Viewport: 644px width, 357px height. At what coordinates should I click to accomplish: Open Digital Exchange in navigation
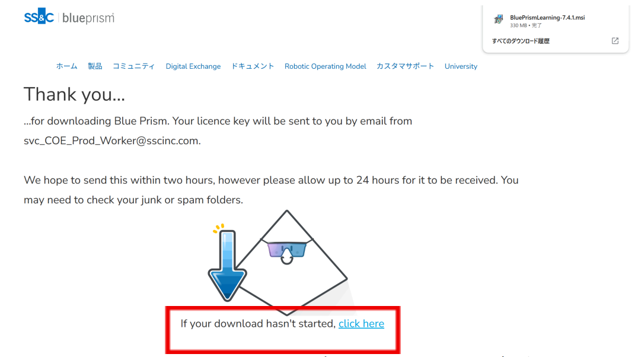(193, 66)
